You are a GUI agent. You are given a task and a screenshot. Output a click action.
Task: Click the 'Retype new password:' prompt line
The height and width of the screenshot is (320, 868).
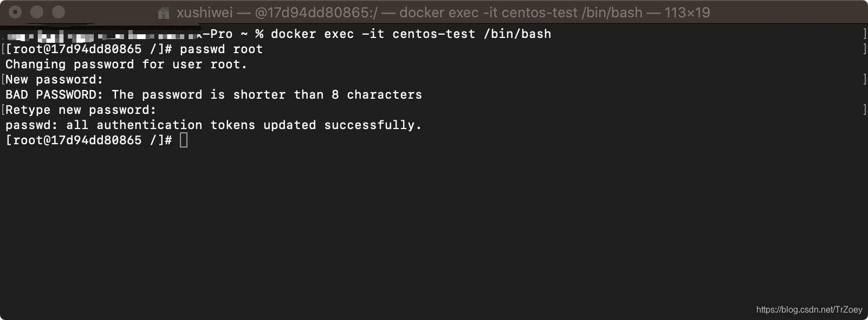pyautogui.click(x=79, y=110)
